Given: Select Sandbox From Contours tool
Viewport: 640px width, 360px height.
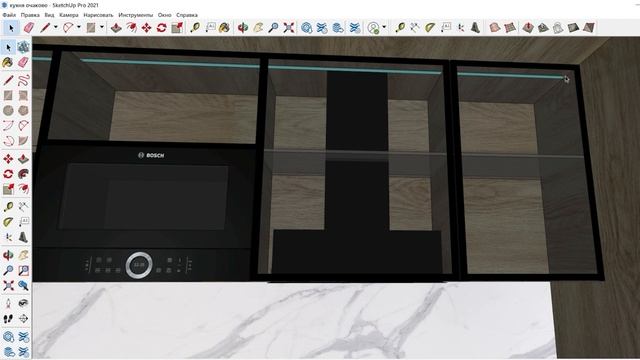Looking at the screenshot, I should tap(494, 28).
